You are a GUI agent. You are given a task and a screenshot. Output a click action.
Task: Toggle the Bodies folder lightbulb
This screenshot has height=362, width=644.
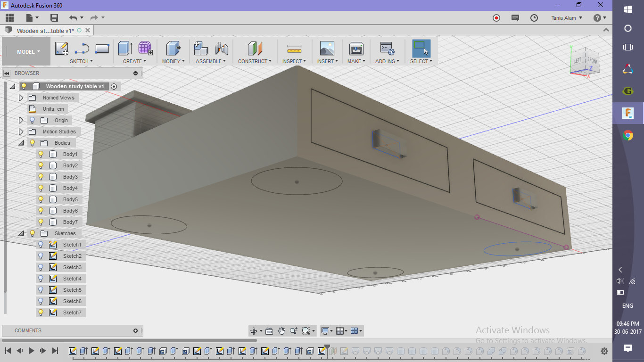[x=33, y=143]
